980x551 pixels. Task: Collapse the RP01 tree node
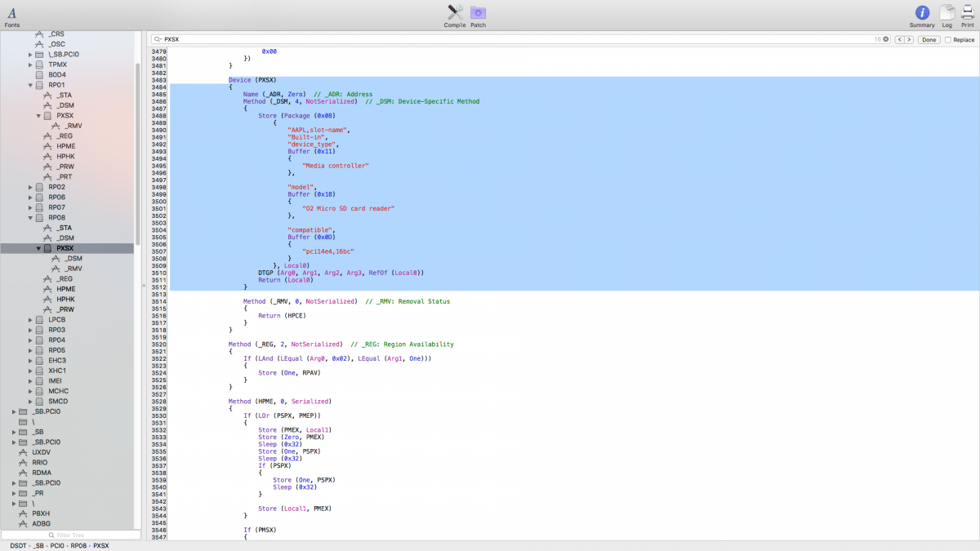tap(30, 85)
